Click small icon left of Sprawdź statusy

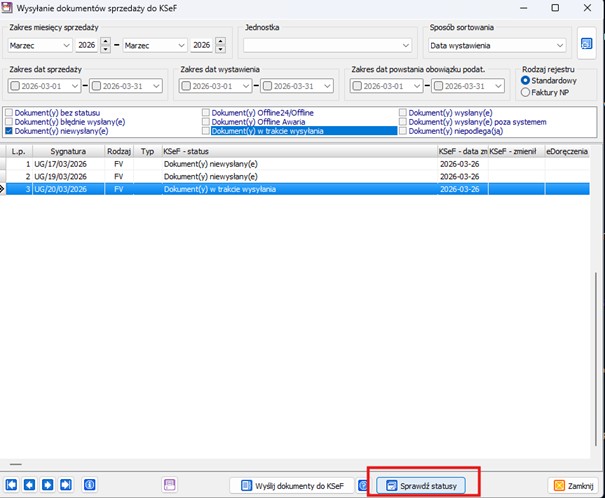point(363,485)
